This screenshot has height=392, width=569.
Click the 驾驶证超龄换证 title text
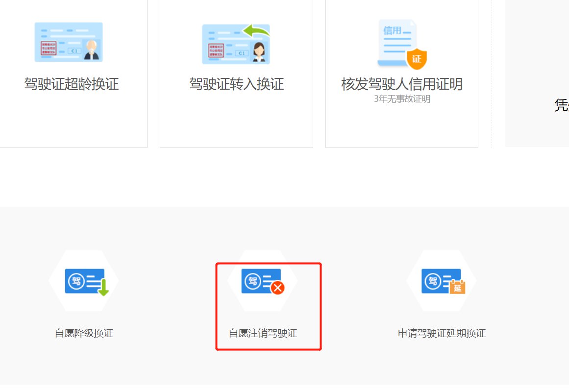72,84
